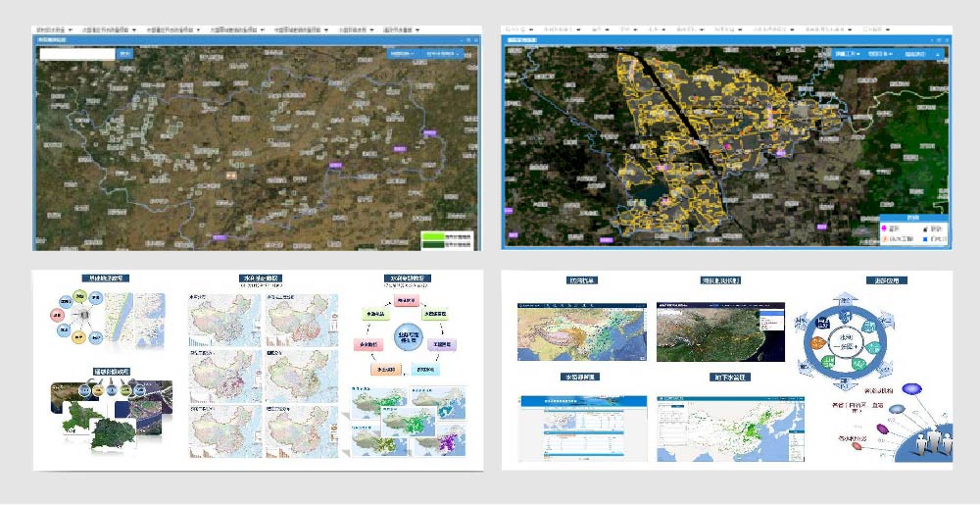This screenshot has width=980, height=505.
Task: Open the China terrain map thumbnail in bottom-right slide
Action: (575, 330)
